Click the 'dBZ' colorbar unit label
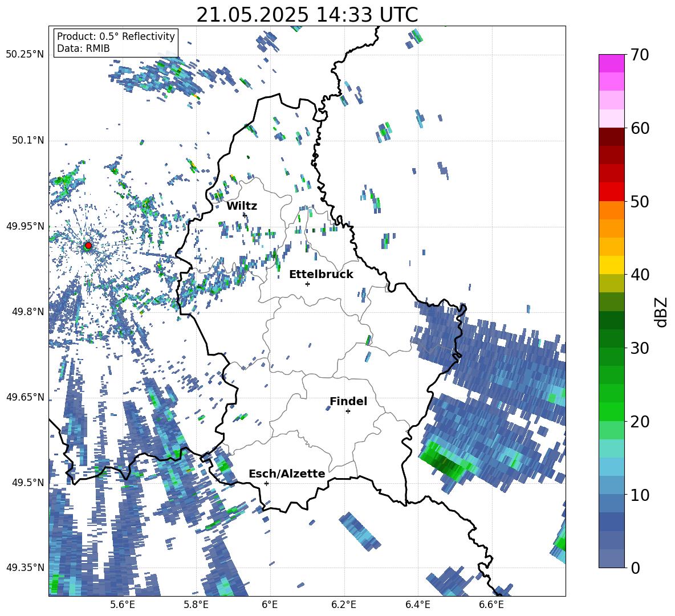 pos(662,312)
